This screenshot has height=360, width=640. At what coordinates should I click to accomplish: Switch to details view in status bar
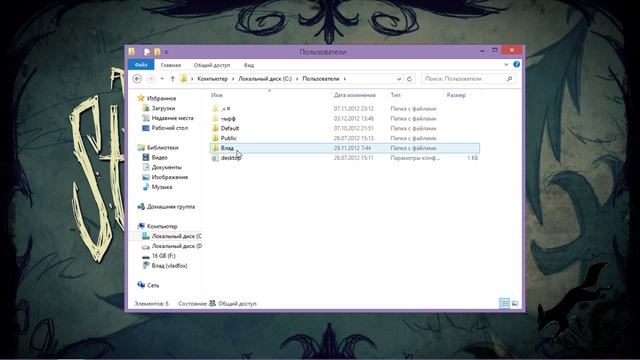click(x=504, y=303)
